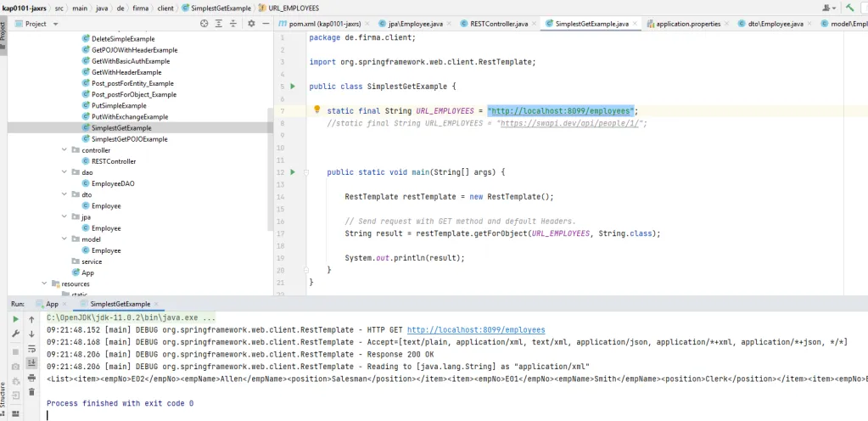Select PutWithExchangeExample in Project tree

tap(130, 117)
